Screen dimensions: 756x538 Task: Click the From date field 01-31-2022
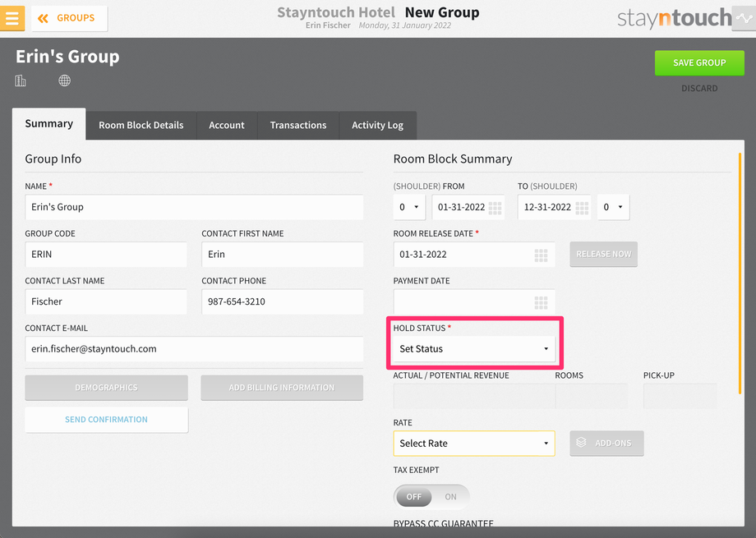coord(468,207)
